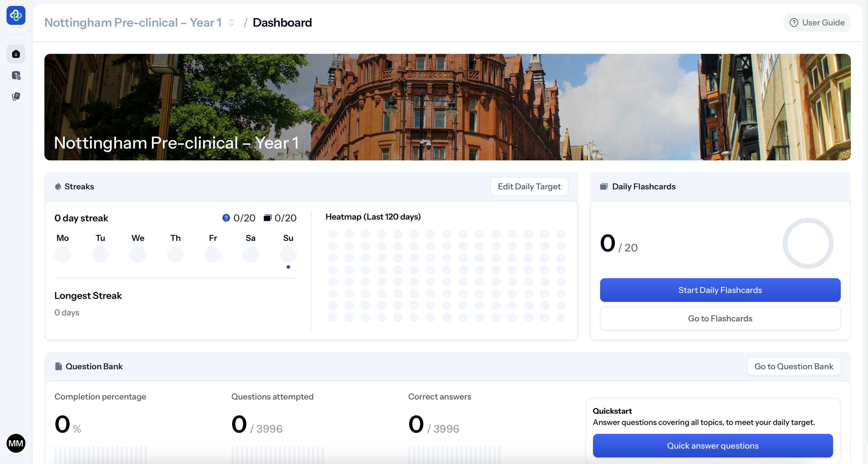This screenshot has width=868, height=464.
Task: Select the Monday streak circle
Action: (63, 254)
